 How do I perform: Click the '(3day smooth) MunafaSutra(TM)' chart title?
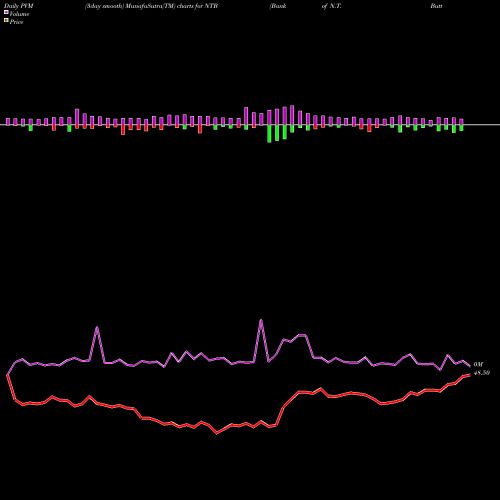coord(130,6)
